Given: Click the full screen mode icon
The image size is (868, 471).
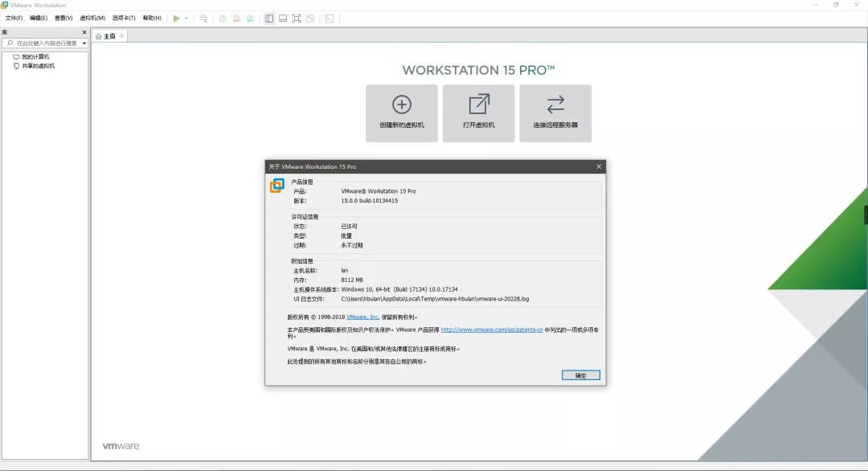Looking at the screenshot, I should pyautogui.click(x=297, y=18).
